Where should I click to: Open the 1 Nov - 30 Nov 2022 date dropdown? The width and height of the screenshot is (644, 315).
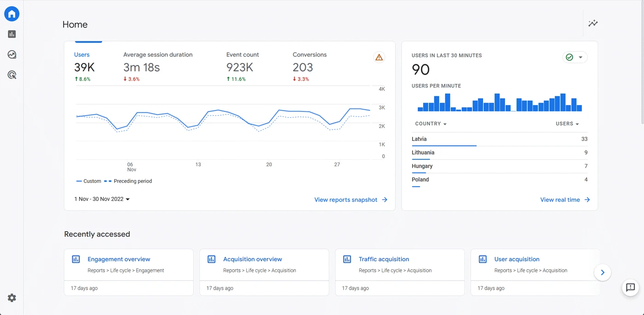pos(102,199)
